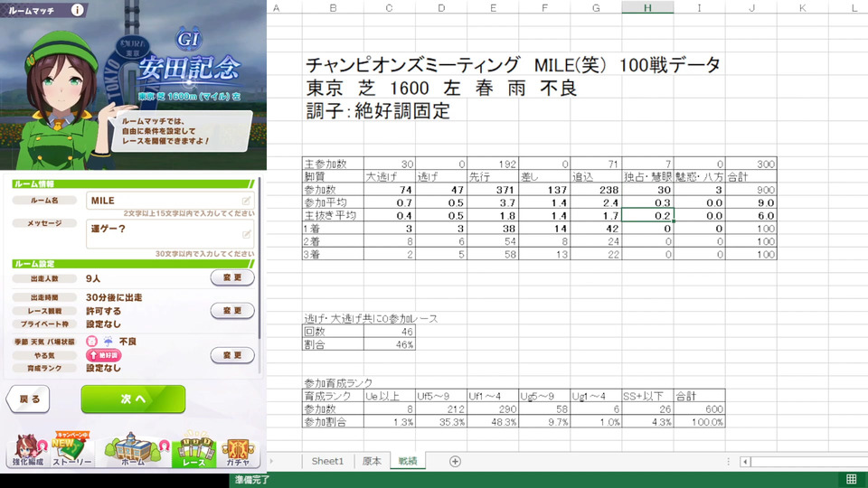Select the SS+以下 header cell
Image resolution: width=868 pixels, height=488 pixels.
[647, 396]
